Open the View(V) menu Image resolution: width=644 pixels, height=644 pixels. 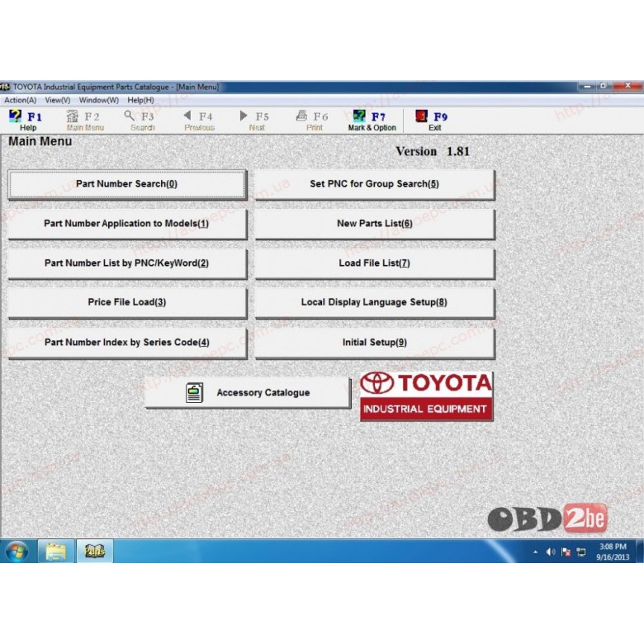[x=58, y=100]
